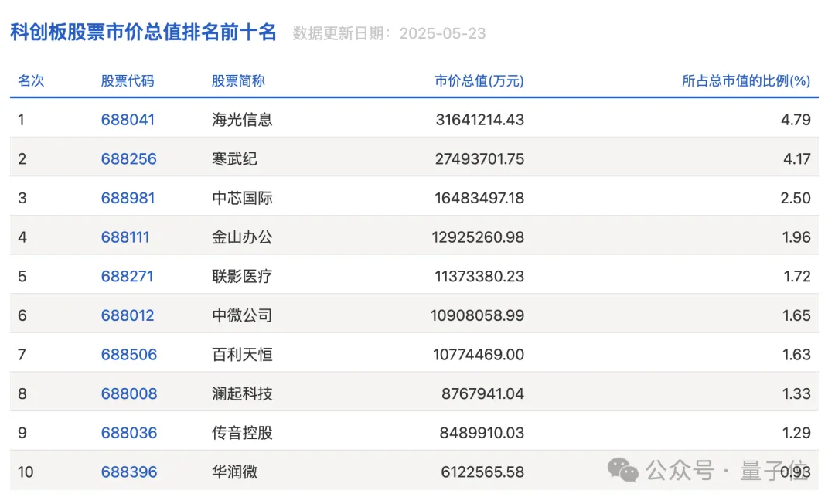Click the 所占总市值的比例(%) column header

click(x=745, y=81)
